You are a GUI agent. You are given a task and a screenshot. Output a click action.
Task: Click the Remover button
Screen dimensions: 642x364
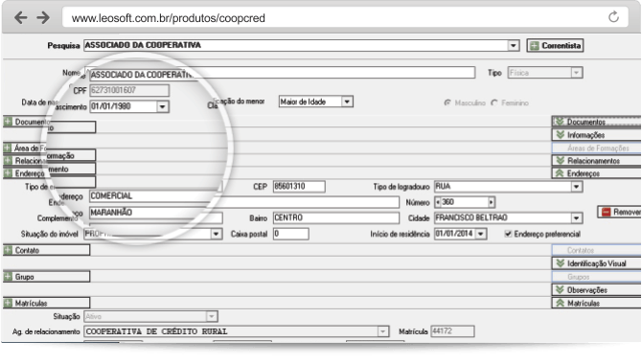tap(619, 212)
